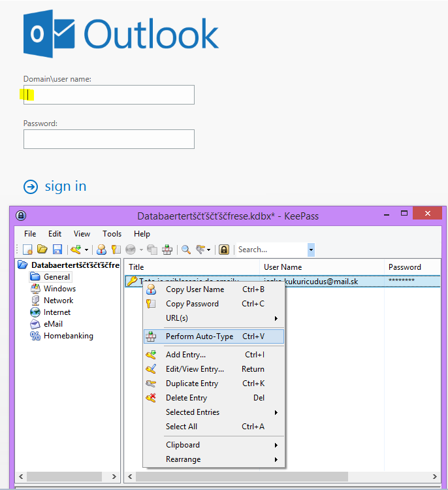Open the View menu
The width and height of the screenshot is (448, 490).
tap(82, 234)
